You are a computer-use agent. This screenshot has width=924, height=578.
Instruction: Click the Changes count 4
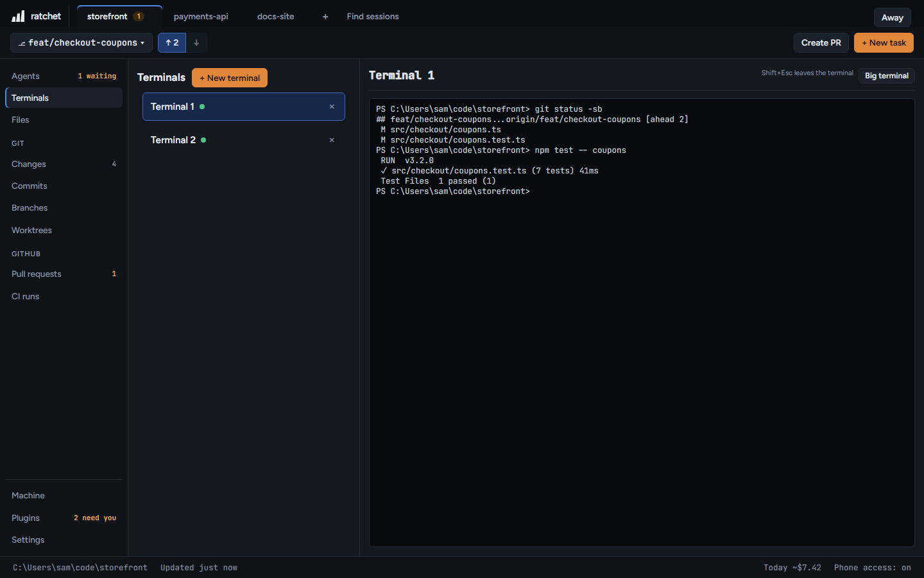[114, 164]
